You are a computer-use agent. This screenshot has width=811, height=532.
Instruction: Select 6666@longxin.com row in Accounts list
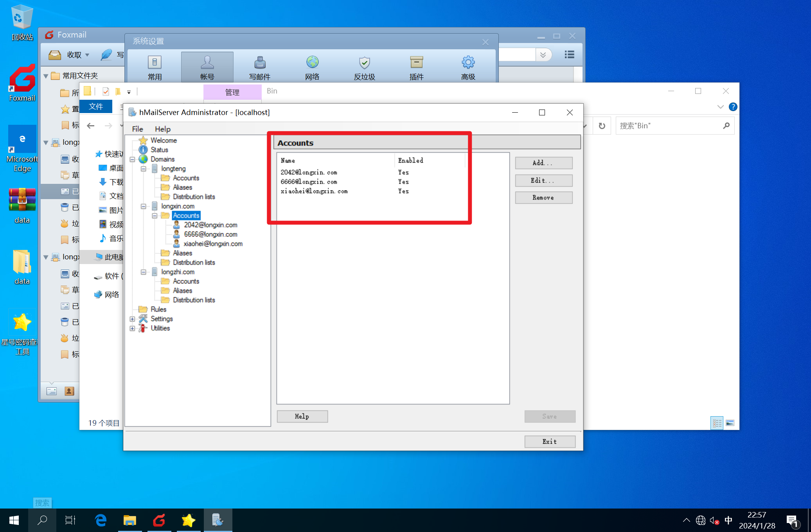(372, 182)
